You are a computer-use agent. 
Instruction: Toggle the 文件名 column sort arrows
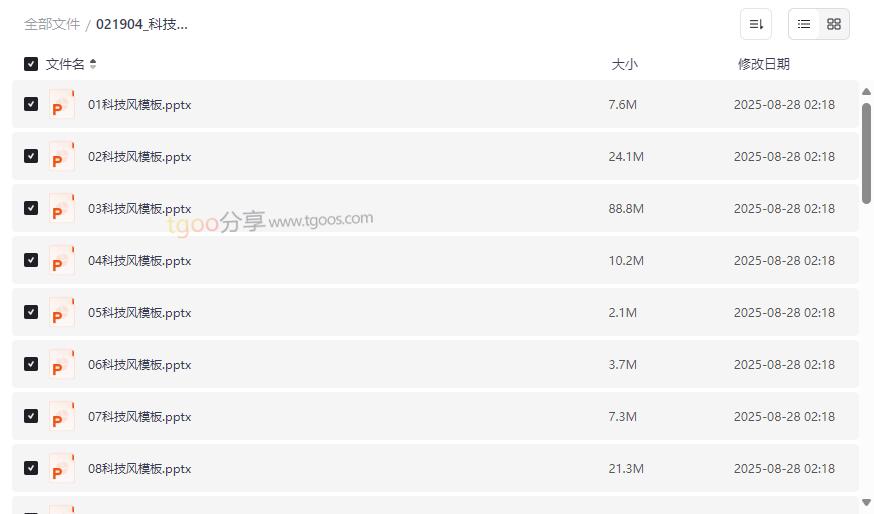(x=93, y=64)
